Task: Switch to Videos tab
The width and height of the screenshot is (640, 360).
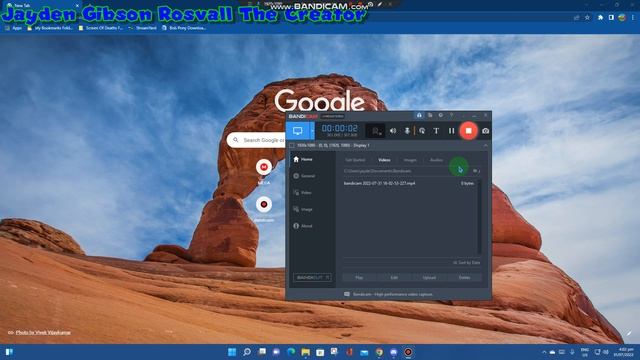Action: (384, 160)
